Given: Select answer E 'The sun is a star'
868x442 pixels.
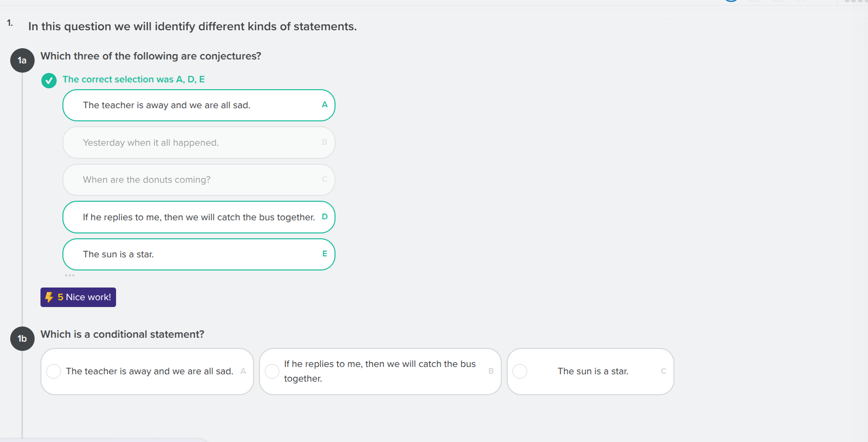Looking at the screenshot, I should 198,254.
